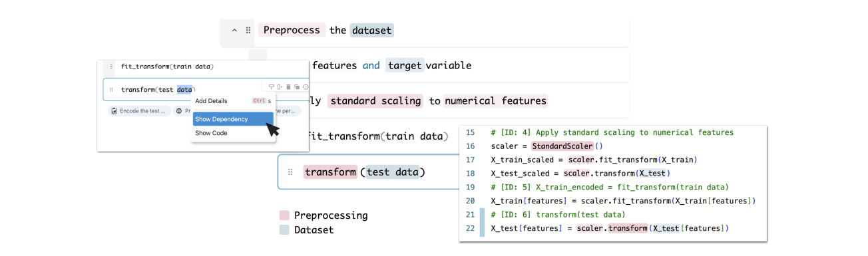
Task: Click the paint-format icon in block toolbar
Action: [x=271, y=86]
